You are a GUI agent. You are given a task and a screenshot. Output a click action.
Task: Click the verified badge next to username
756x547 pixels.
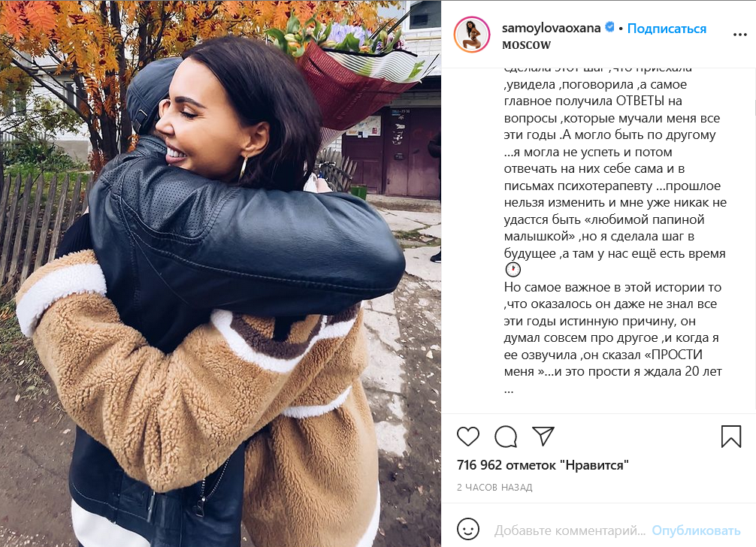[609, 28]
